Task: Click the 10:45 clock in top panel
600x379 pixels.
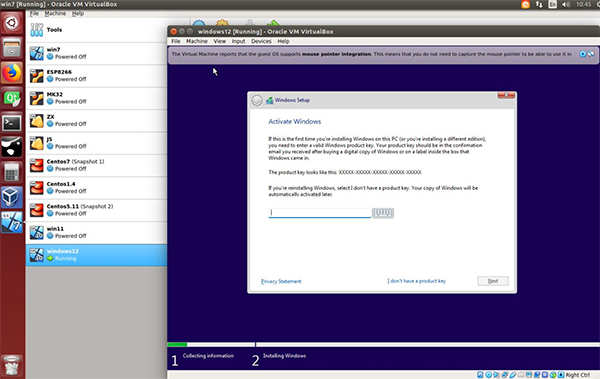Action: [x=583, y=4]
